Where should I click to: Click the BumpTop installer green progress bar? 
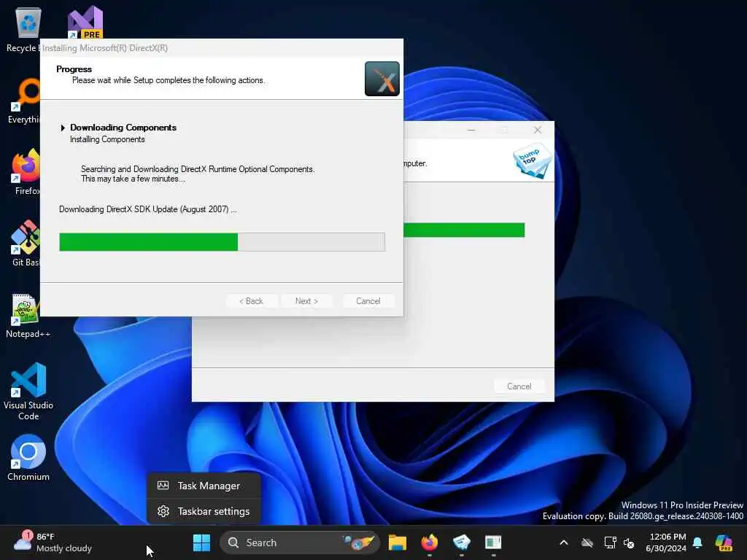click(x=464, y=230)
